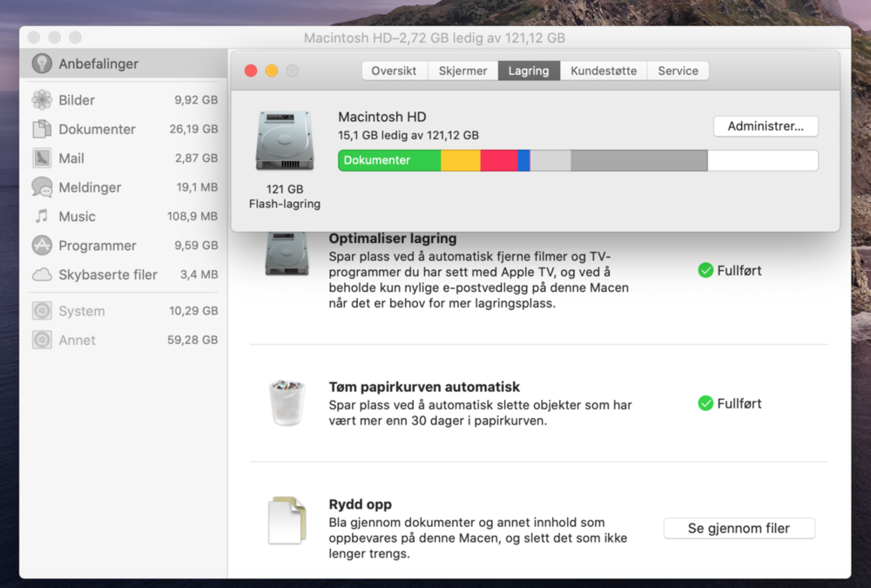Click the Administrer... button
This screenshot has width=871, height=588.
766,126
